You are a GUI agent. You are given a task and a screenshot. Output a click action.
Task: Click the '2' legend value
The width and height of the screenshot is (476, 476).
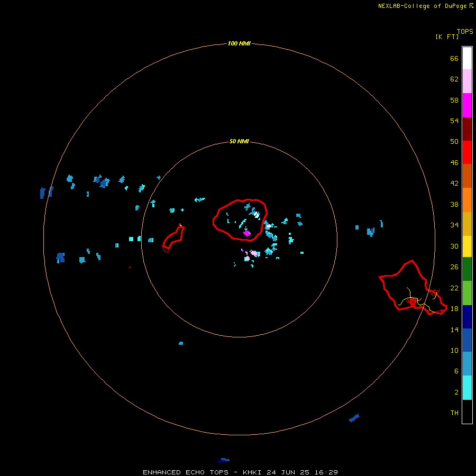coord(456,392)
